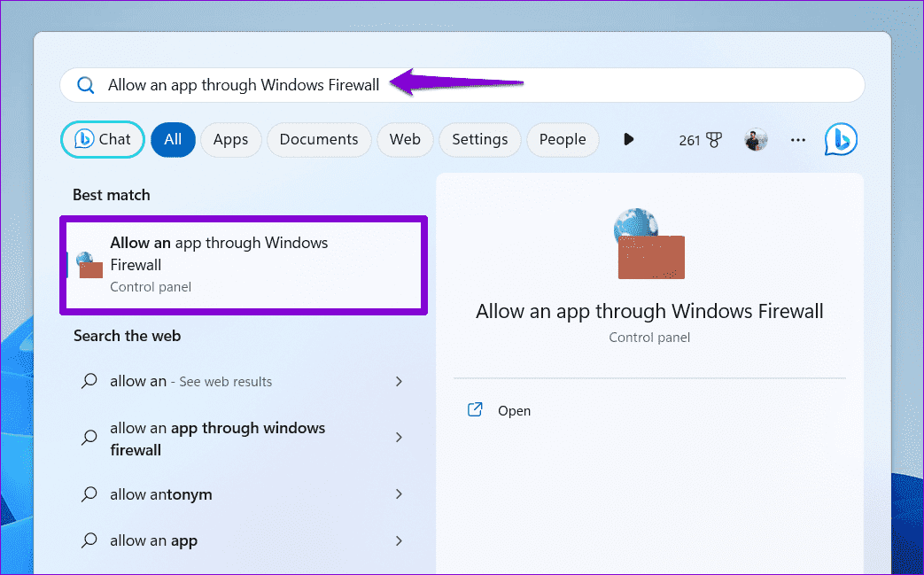Viewport: 924px width, 575px height.
Task: Expand chevron for 'allow antonym' suggestion
Action: 399,493
